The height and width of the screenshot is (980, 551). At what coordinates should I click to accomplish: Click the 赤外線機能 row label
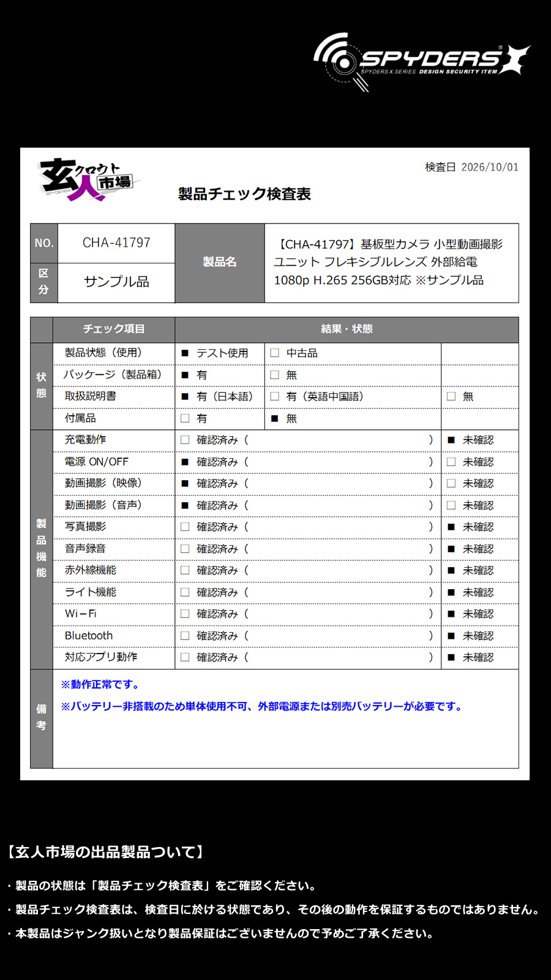91,570
